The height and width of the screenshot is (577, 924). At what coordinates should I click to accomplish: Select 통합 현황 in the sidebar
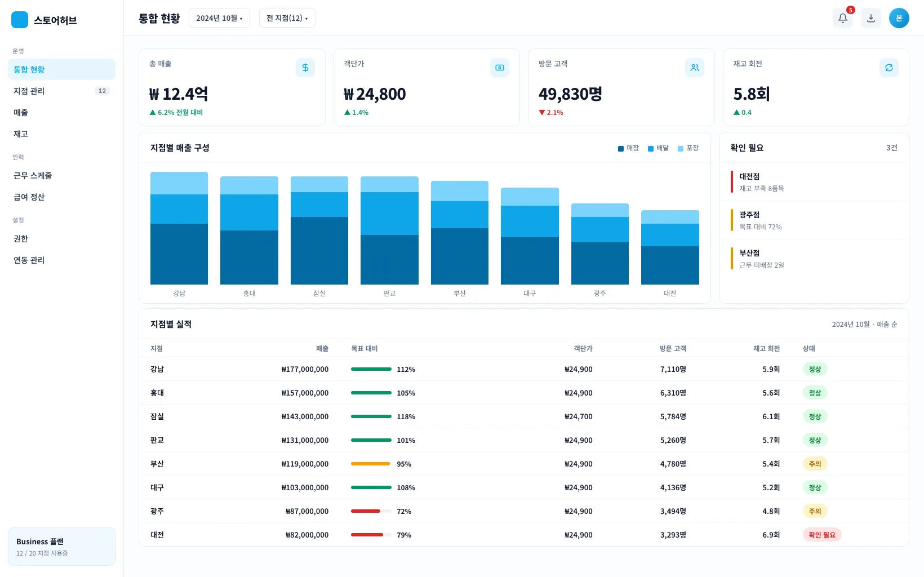(61, 69)
